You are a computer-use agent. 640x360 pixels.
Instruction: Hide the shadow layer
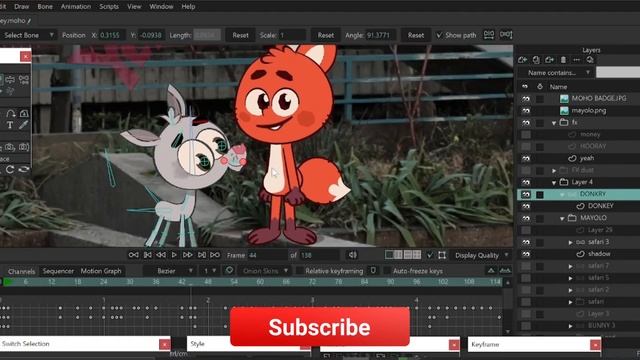click(x=526, y=254)
